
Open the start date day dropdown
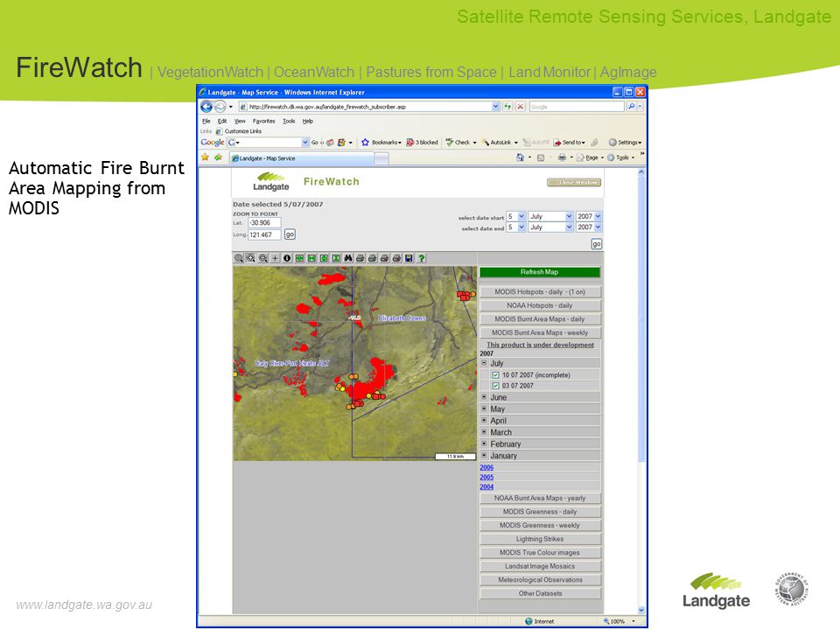click(x=516, y=216)
